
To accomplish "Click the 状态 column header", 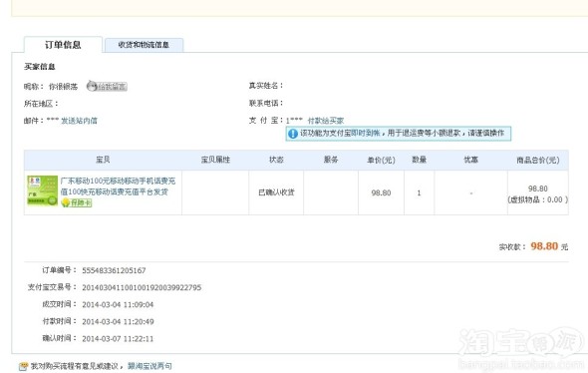I will [276, 160].
